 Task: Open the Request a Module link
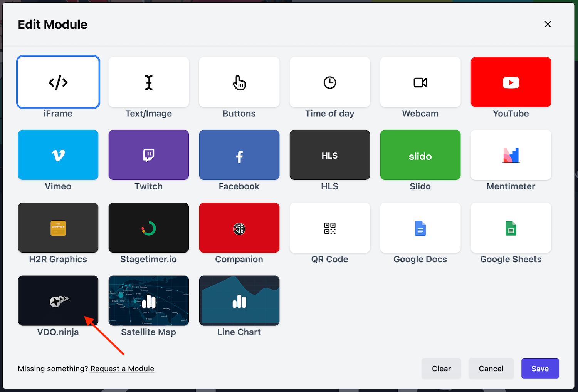click(122, 369)
